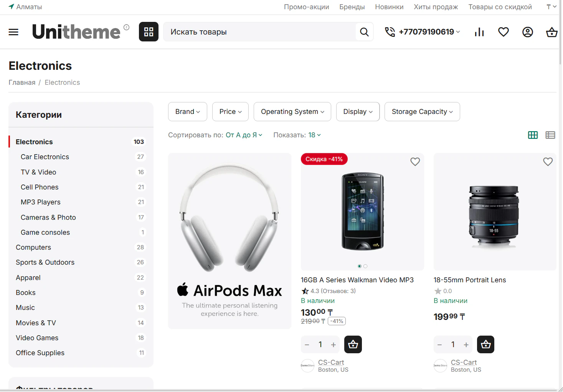Open the shopping cart basket in header
This screenshot has width=563, height=392.
[x=552, y=32]
